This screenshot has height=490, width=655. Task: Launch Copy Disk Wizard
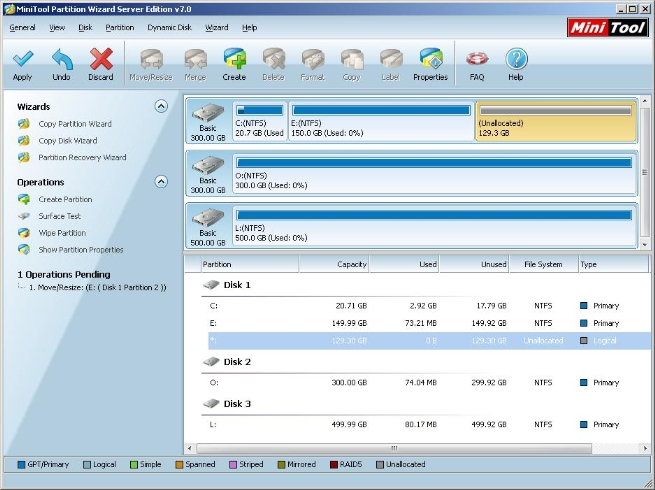[68, 141]
